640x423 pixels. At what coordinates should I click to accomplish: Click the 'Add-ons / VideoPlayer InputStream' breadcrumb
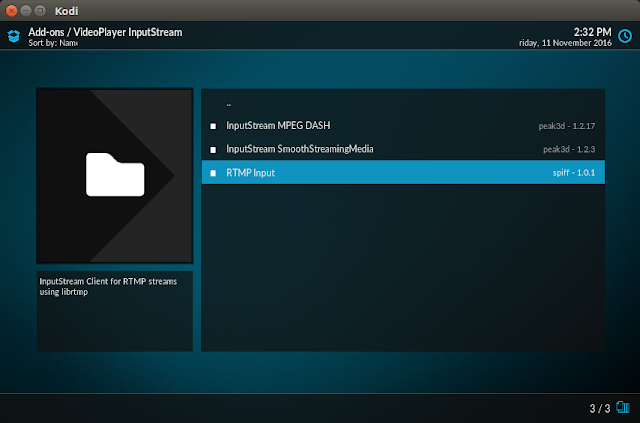point(105,32)
